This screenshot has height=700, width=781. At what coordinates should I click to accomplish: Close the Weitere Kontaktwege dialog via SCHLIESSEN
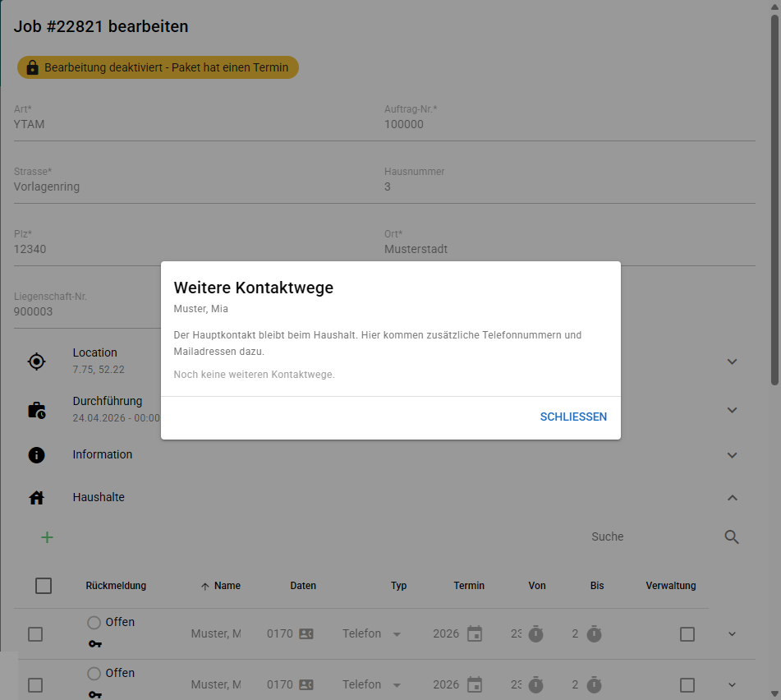(x=573, y=417)
